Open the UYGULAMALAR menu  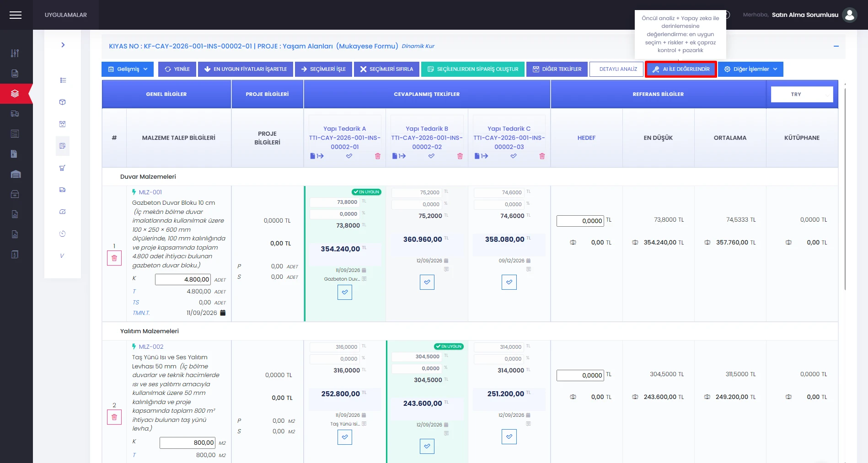pyautogui.click(x=66, y=15)
